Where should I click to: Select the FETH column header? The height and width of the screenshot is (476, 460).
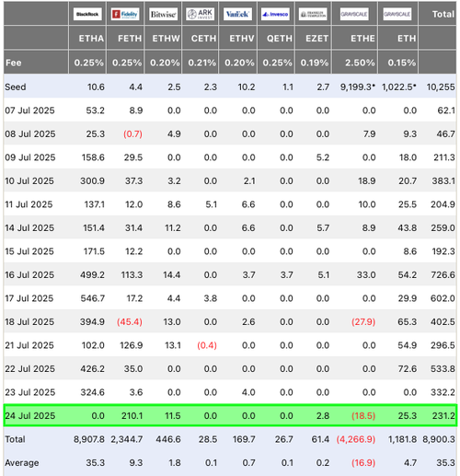point(130,39)
